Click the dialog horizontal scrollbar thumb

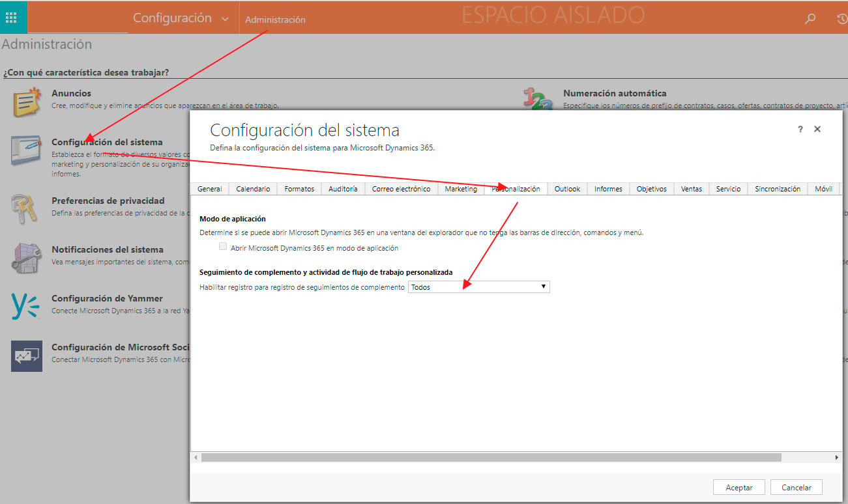(491, 458)
